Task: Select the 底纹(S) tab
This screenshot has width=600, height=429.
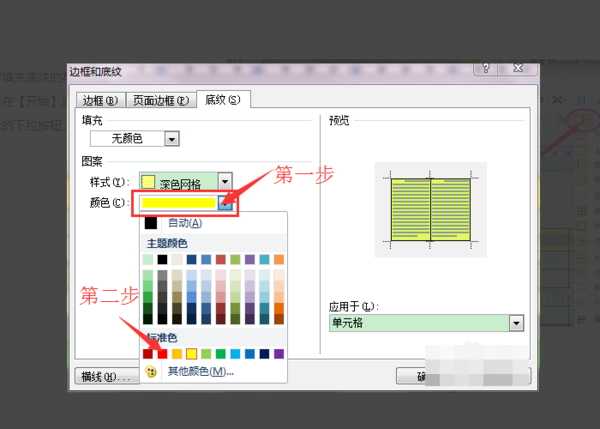Action: 223,100
